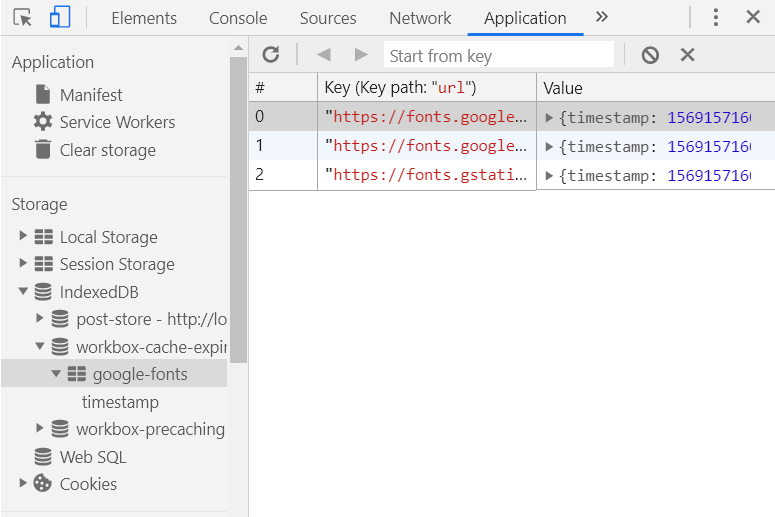Refresh the IndexedDB data table

pos(271,55)
